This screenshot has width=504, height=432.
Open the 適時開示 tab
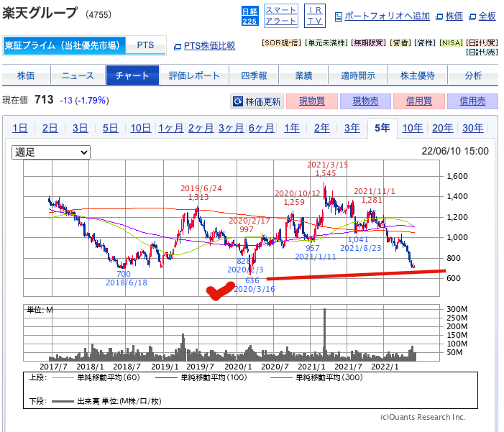point(358,75)
